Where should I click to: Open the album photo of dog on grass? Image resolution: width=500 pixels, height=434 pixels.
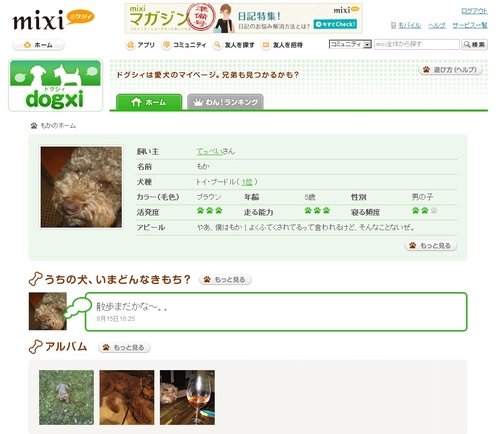[66, 397]
